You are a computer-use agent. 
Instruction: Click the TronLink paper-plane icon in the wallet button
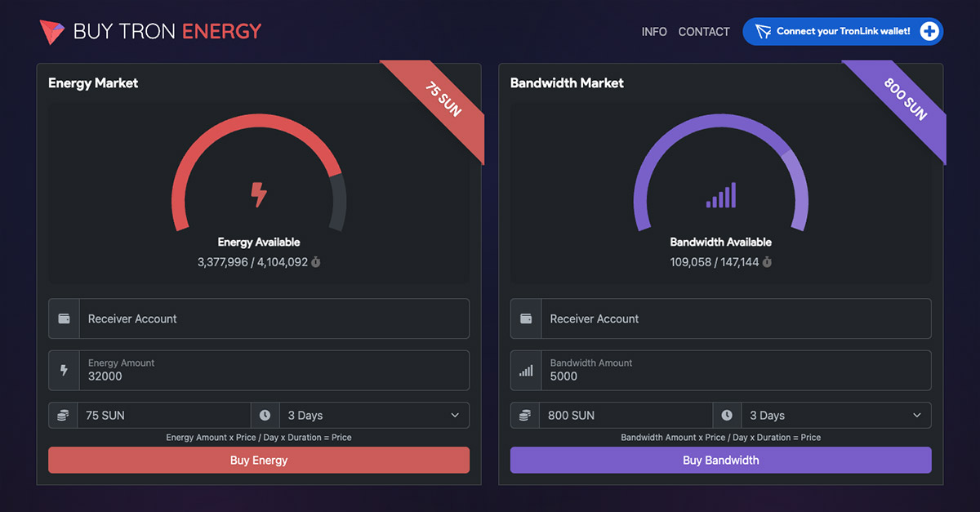(764, 31)
